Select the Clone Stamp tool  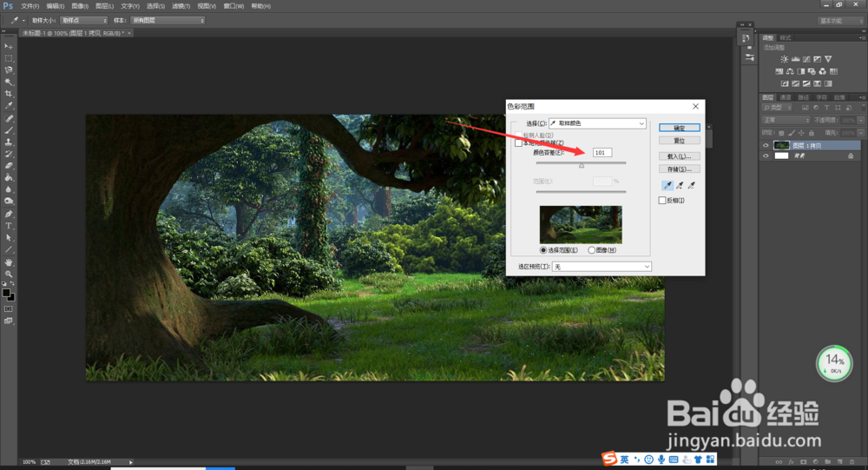[x=9, y=142]
